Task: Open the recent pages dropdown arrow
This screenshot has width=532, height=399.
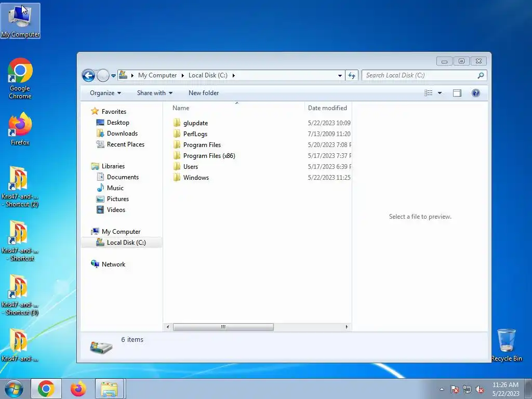Action: tap(113, 76)
